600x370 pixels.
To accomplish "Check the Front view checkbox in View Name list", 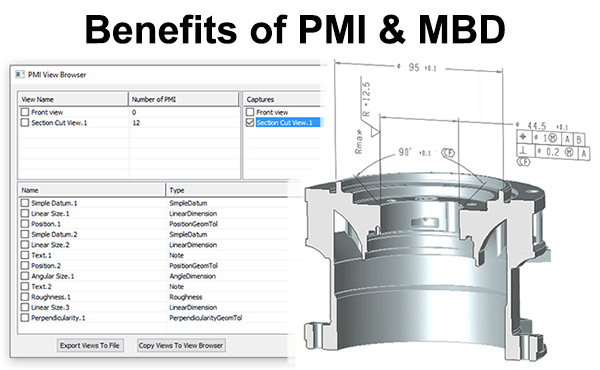I will click(25, 112).
